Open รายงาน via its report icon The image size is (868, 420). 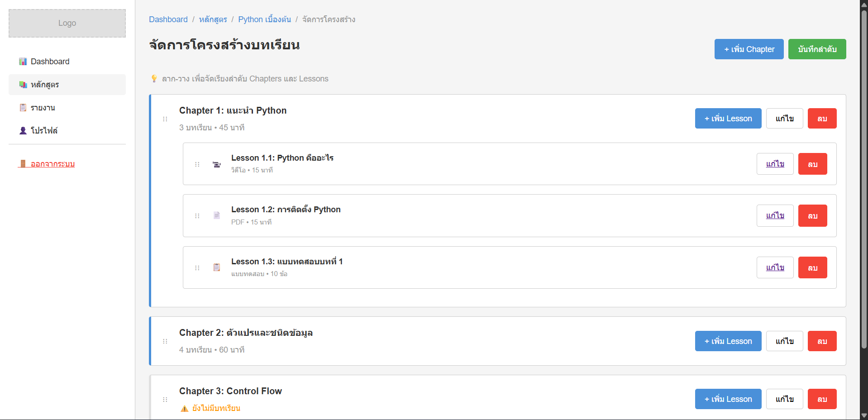click(23, 107)
